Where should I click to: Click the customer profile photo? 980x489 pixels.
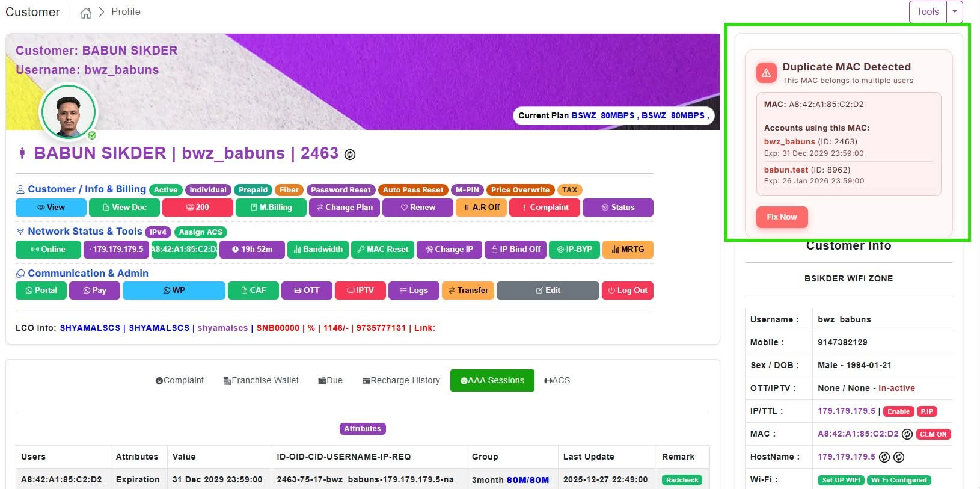[68, 112]
